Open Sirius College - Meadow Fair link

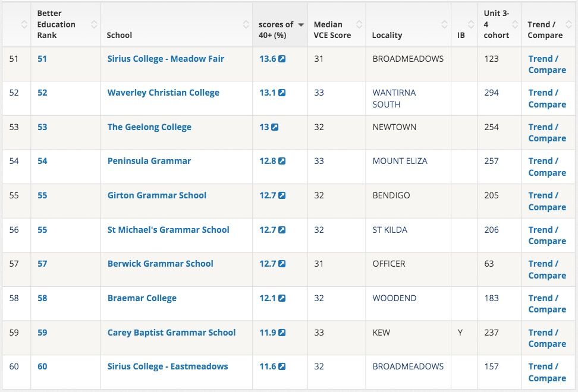(165, 59)
